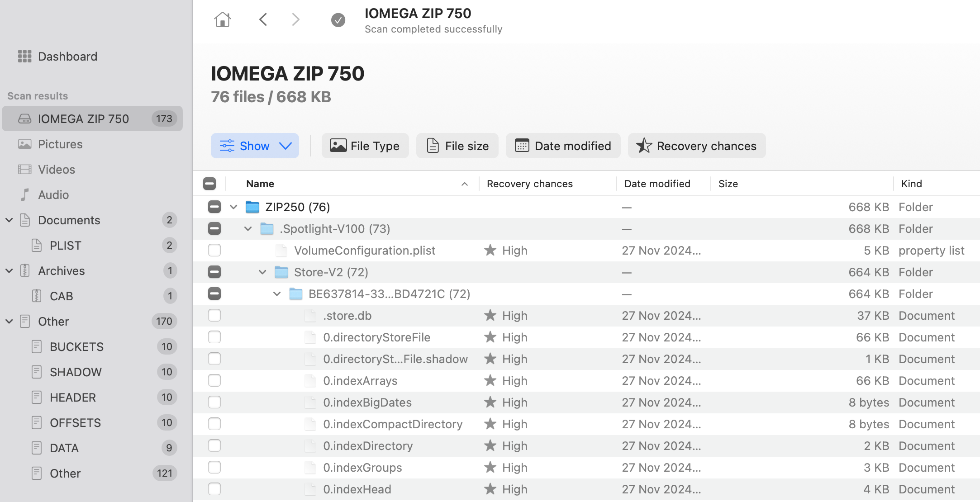Open Dashboard from the sidebar
Image resolution: width=980 pixels, height=502 pixels.
[x=67, y=57]
